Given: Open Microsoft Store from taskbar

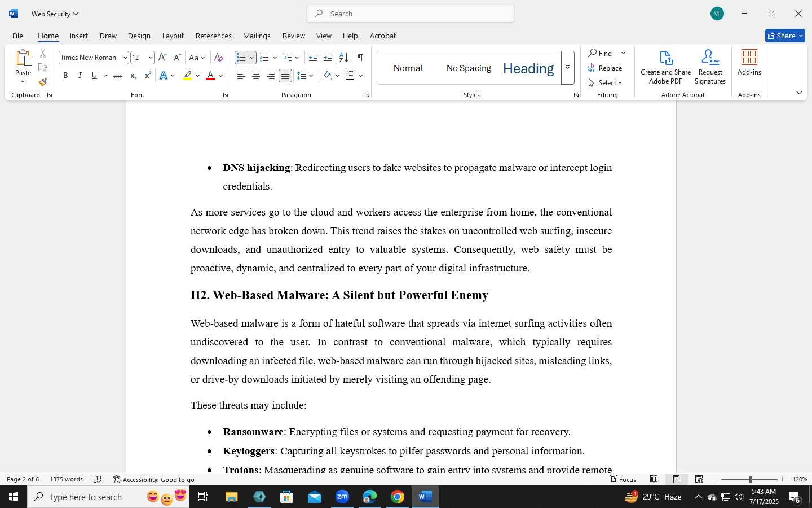Looking at the screenshot, I should tap(287, 497).
